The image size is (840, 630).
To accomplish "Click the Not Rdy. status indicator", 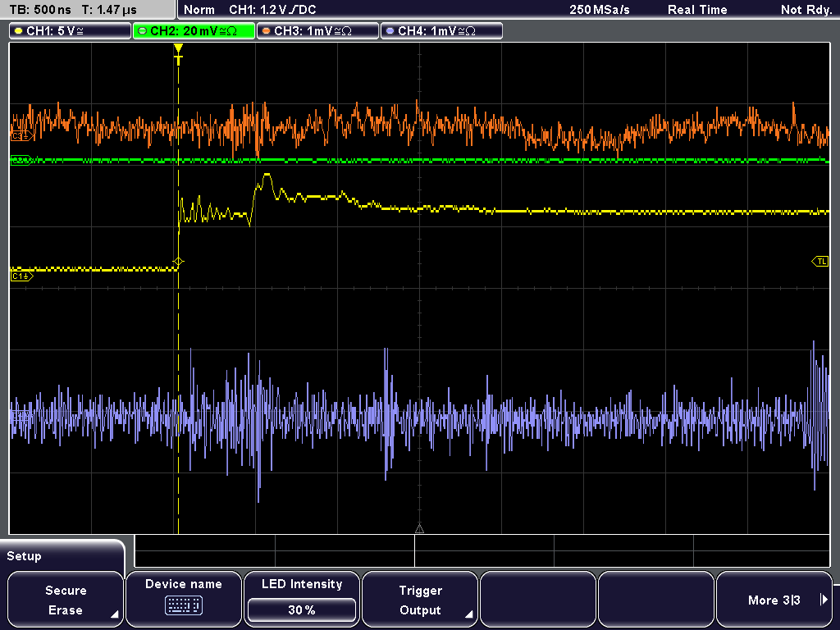I will point(806,10).
